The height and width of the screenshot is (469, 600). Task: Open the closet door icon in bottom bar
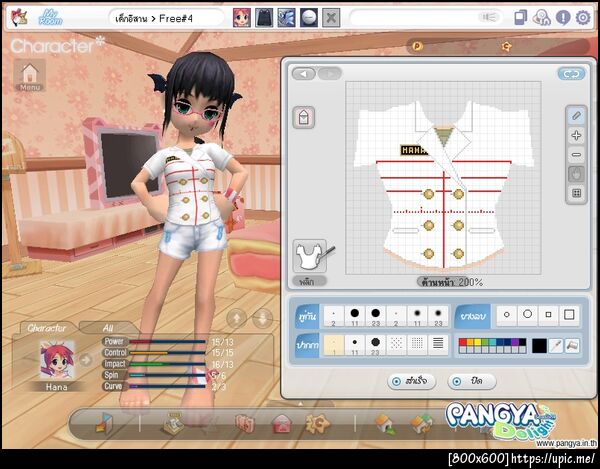pos(104,423)
